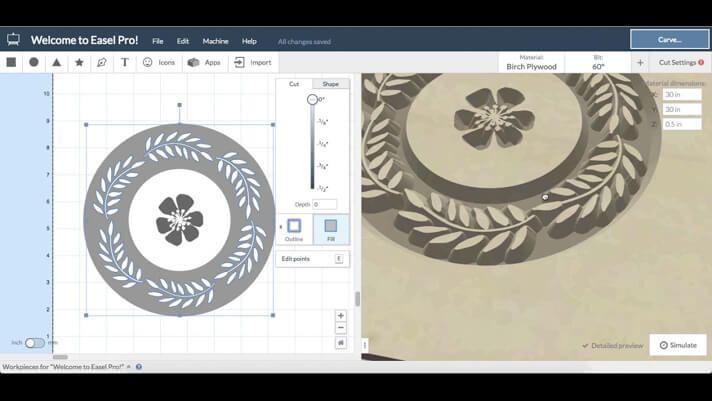Zoom in on the canvas
The width and height of the screenshot is (712, 401).
(341, 316)
